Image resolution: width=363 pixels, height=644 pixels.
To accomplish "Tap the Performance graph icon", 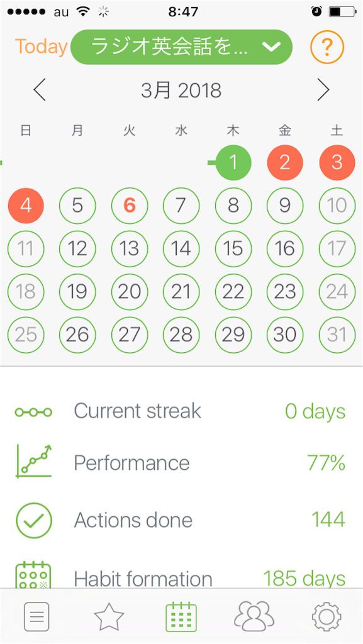I will click(34, 461).
